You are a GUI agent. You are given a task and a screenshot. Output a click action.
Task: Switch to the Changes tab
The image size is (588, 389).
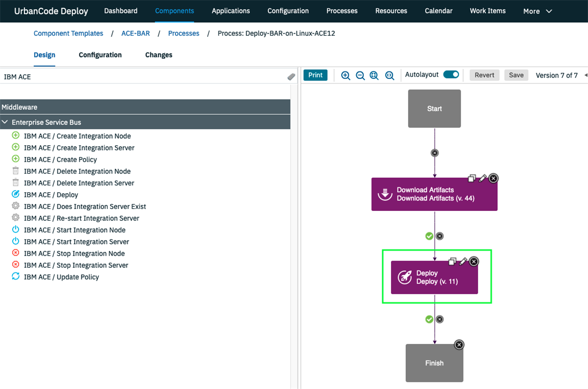(158, 55)
